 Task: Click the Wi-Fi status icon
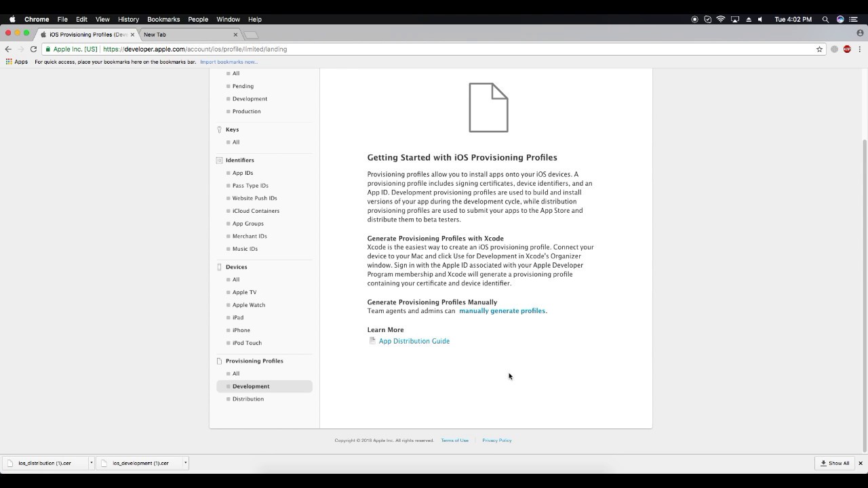(x=721, y=19)
